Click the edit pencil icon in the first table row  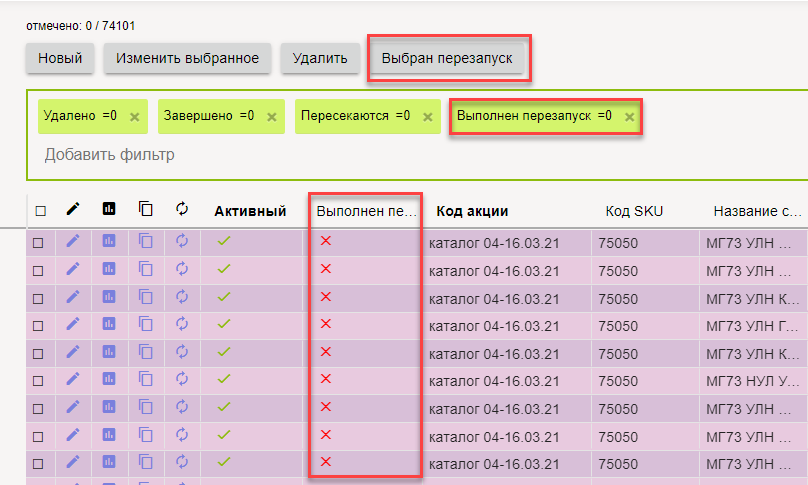(x=72, y=242)
